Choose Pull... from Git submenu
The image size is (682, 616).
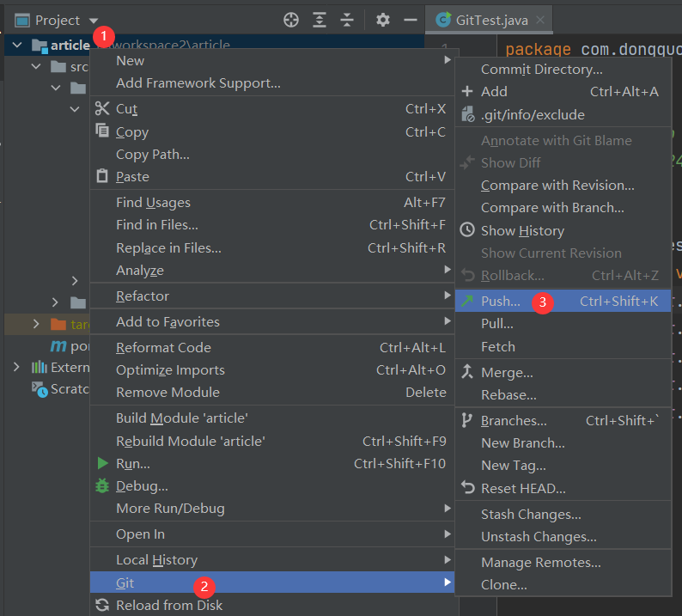pyautogui.click(x=563, y=324)
